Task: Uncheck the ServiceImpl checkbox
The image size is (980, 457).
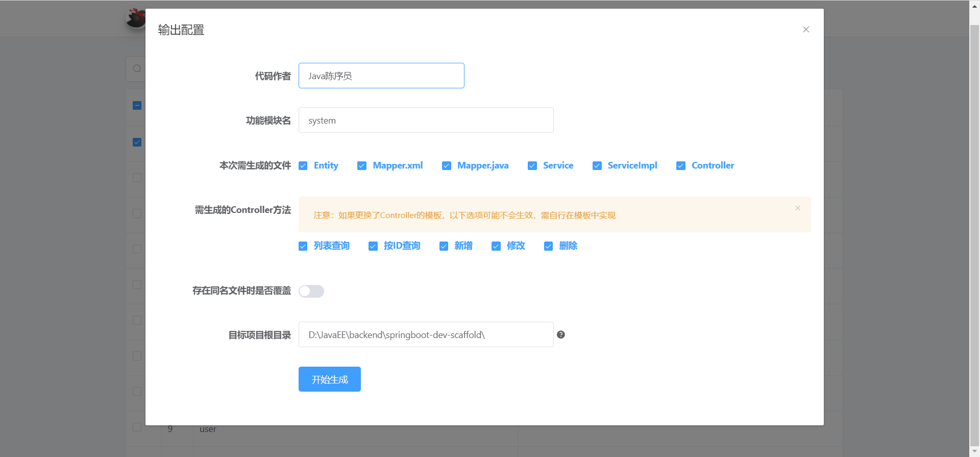Action: point(597,165)
